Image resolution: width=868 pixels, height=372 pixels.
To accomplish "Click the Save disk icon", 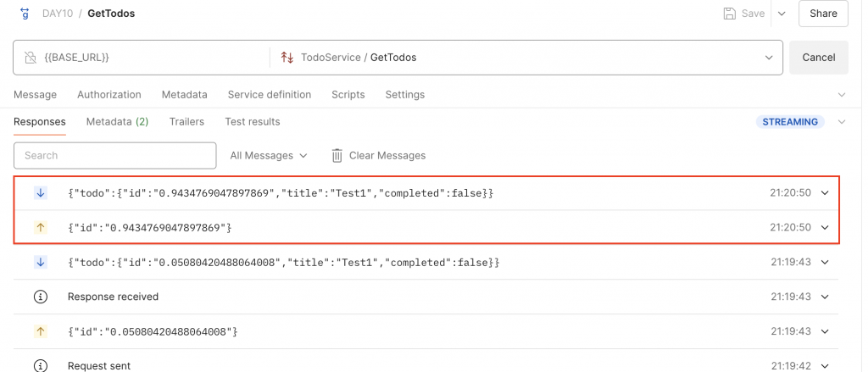I will (x=729, y=14).
